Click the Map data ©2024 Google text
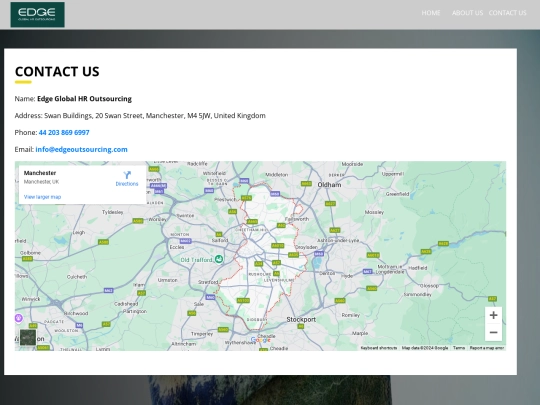The image size is (540, 405). click(x=425, y=348)
